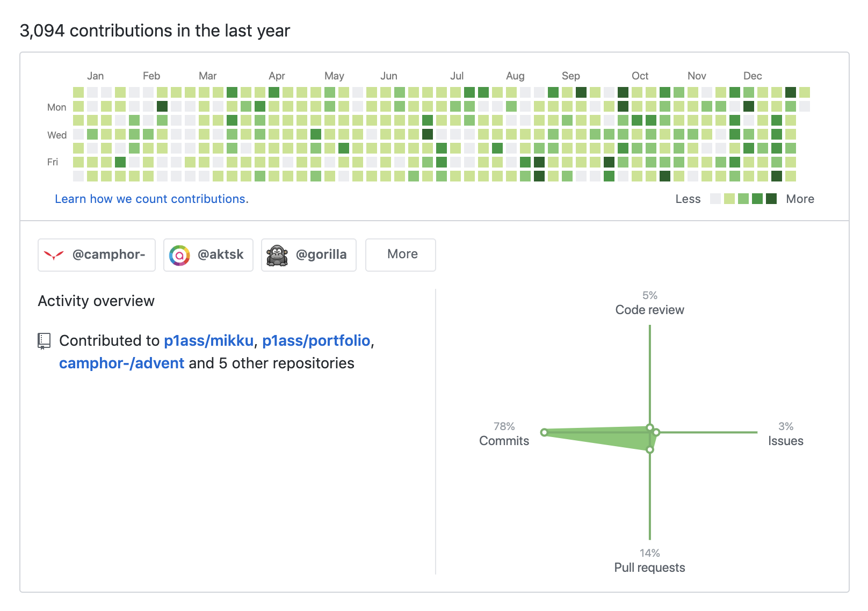Viewport: 868px width, 611px height.
Task: Click the Pull requests point on radar chart
Action: point(650,449)
